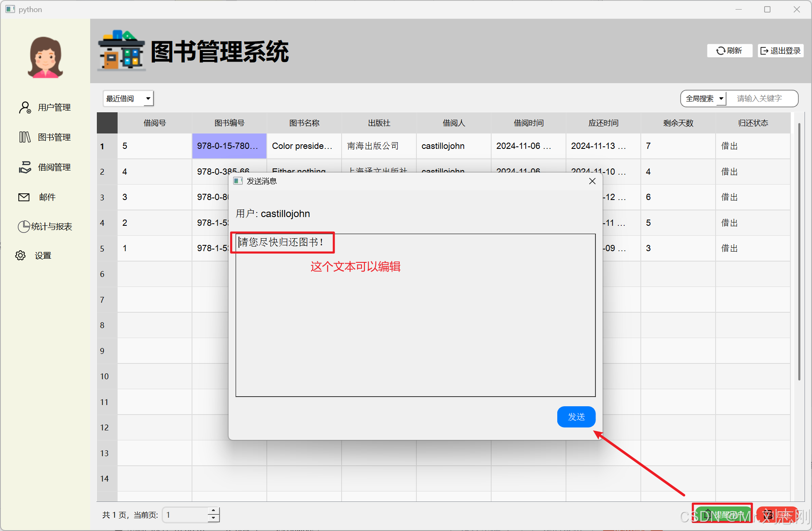Click 退出登录 logout button
812x531 pixels.
pyautogui.click(x=780, y=51)
